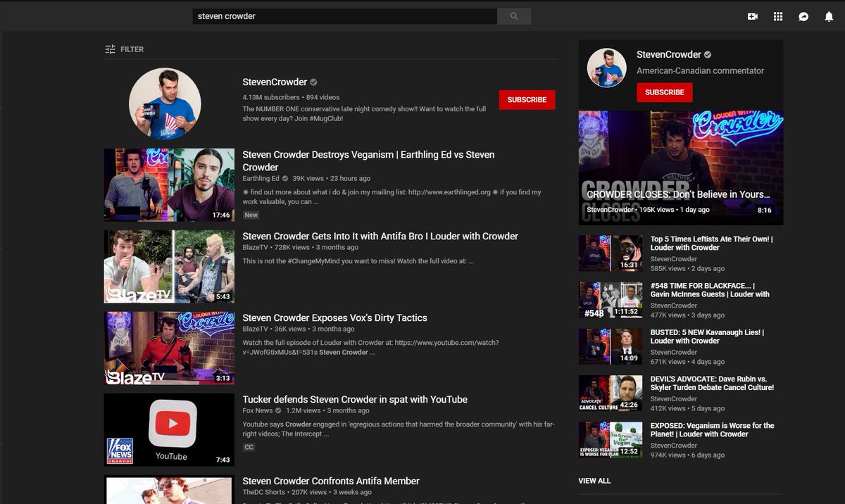Open the create video camera icon
This screenshot has height=504, width=845.
point(753,16)
